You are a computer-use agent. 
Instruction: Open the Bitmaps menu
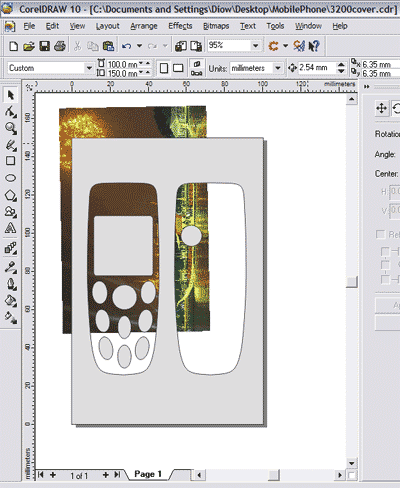pos(216,26)
